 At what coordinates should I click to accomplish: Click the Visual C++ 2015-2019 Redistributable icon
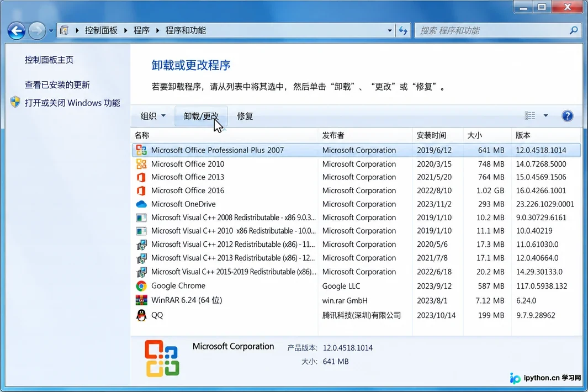coord(141,272)
